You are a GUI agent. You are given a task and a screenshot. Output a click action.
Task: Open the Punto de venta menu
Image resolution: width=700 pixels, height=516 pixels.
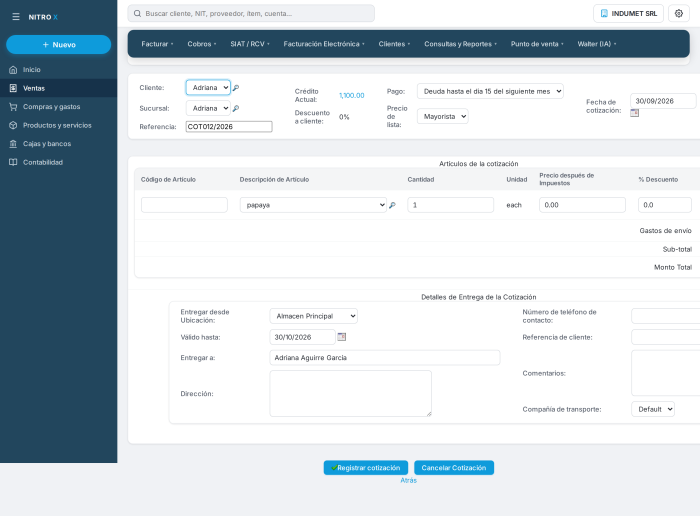click(x=537, y=44)
